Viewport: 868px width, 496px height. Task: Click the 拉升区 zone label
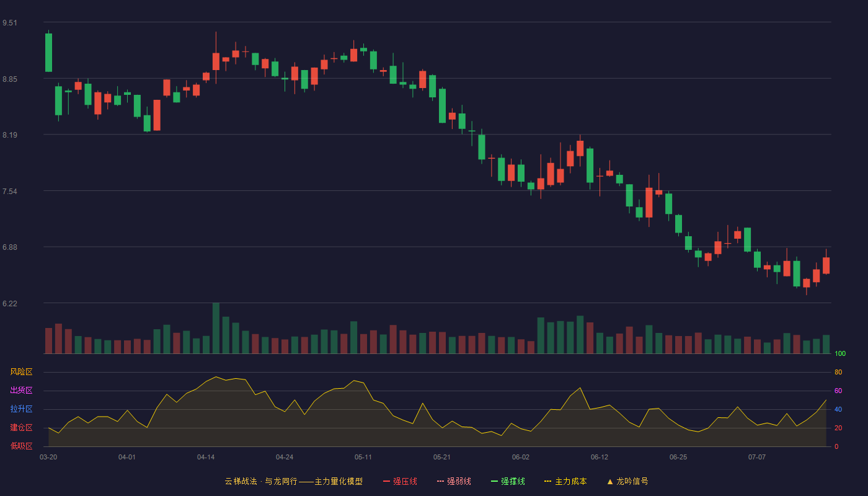[21, 409]
